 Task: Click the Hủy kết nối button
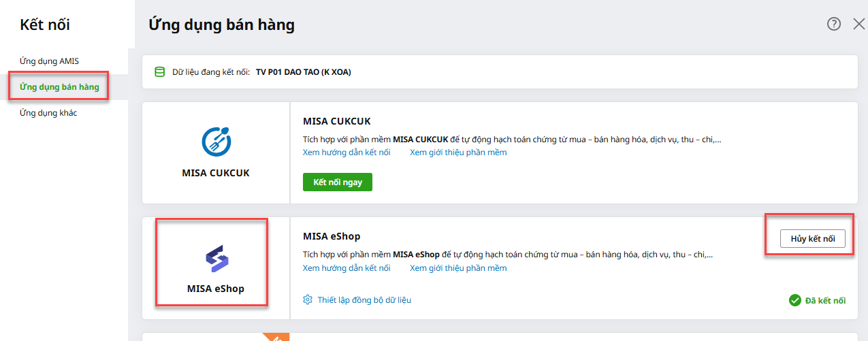tap(812, 239)
